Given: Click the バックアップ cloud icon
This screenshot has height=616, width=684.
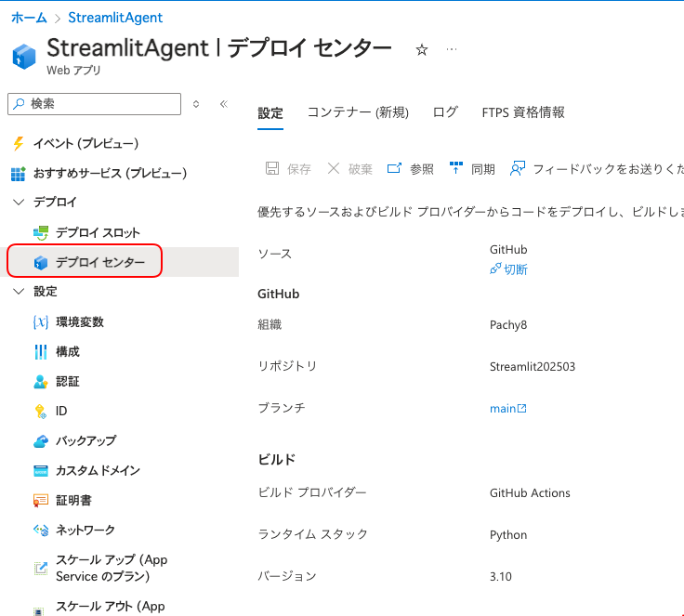Looking at the screenshot, I should click(x=41, y=441).
